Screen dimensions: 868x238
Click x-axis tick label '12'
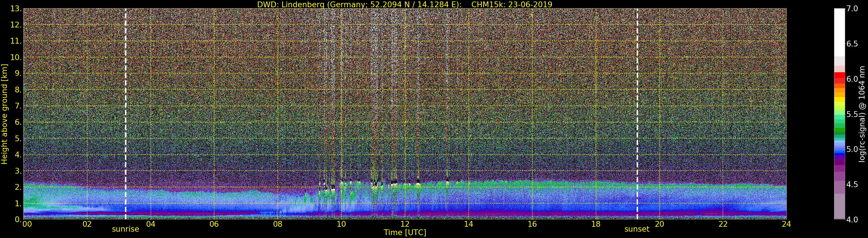coord(405,224)
